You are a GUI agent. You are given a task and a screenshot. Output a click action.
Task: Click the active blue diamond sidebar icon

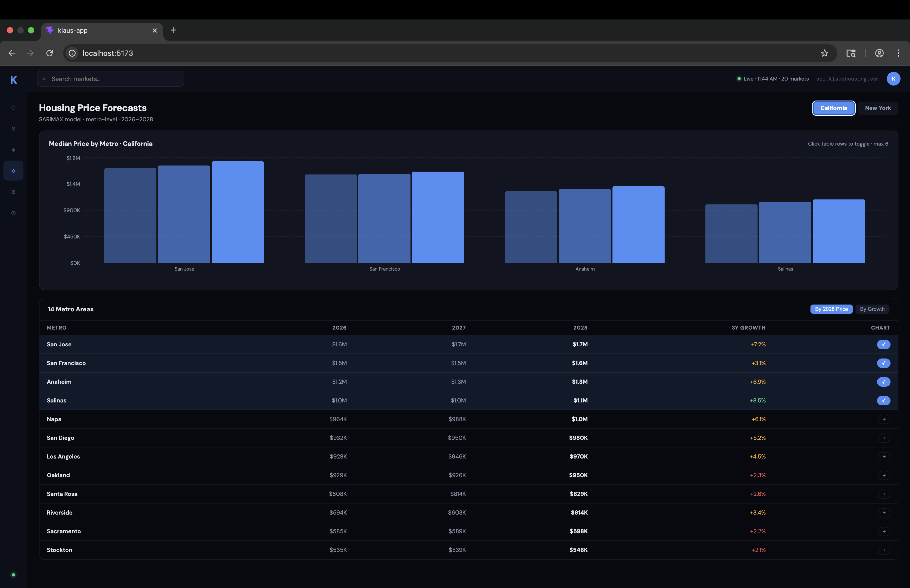pos(13,171)
